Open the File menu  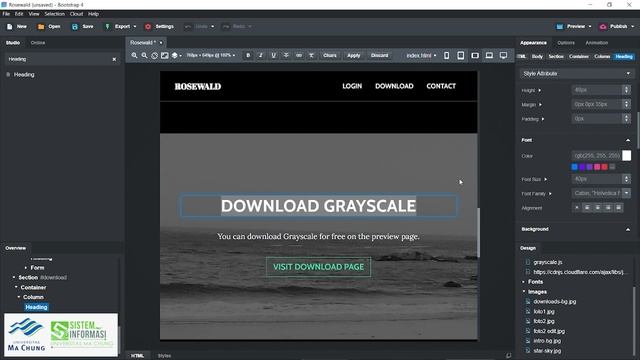click(6, 14)
